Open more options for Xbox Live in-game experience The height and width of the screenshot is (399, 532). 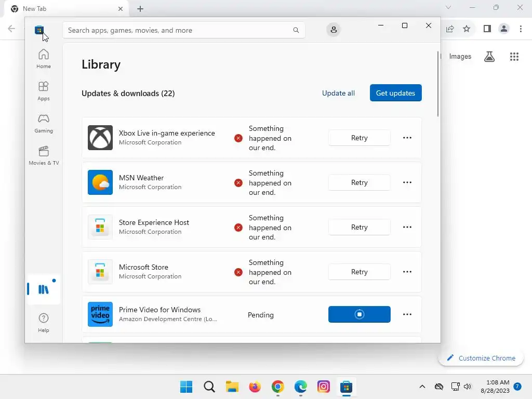(407, 138)
